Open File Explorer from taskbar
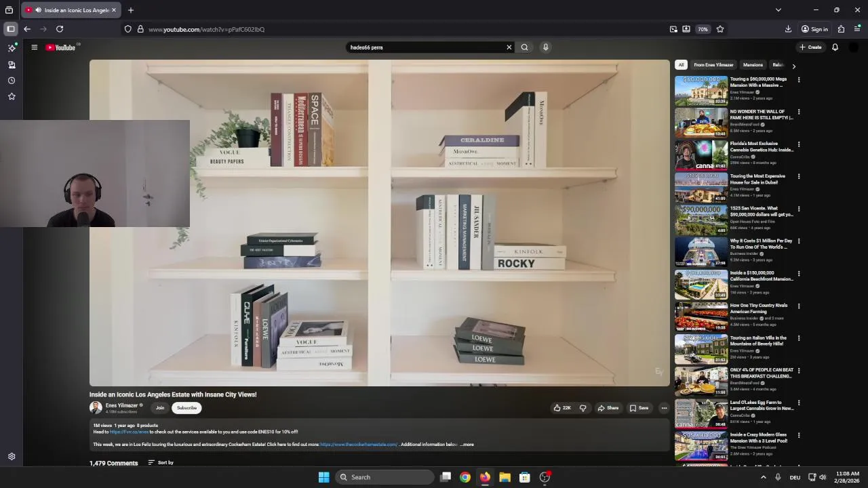Viewport: 868px width, 488px height. click(x=505, y=477)
